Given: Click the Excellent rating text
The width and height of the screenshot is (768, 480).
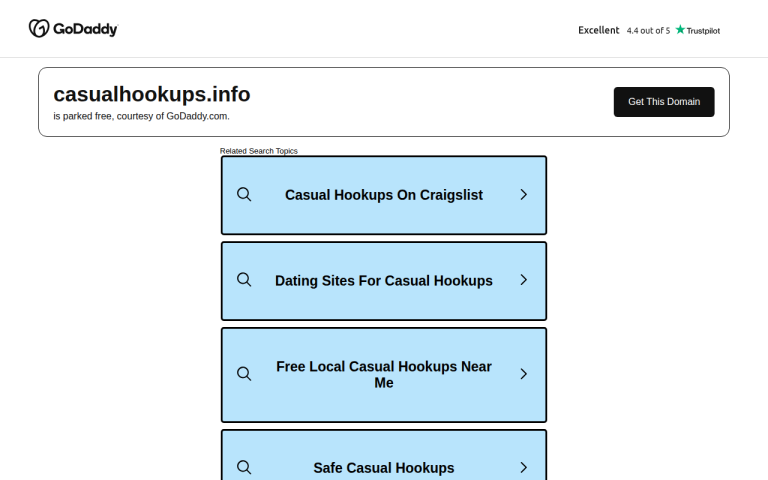Looking at the screenshot, I should (599, 30).
